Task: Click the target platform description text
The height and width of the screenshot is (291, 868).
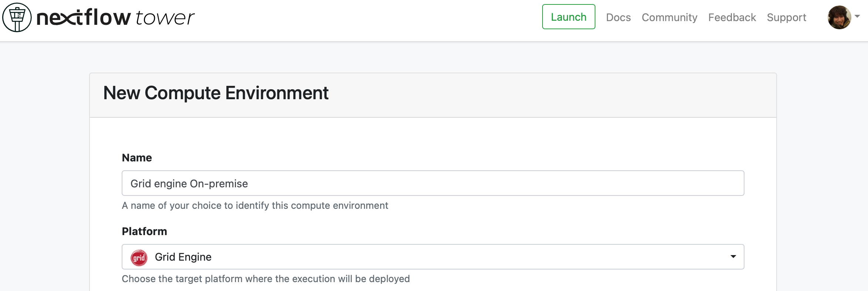Action: click(266, 279)
